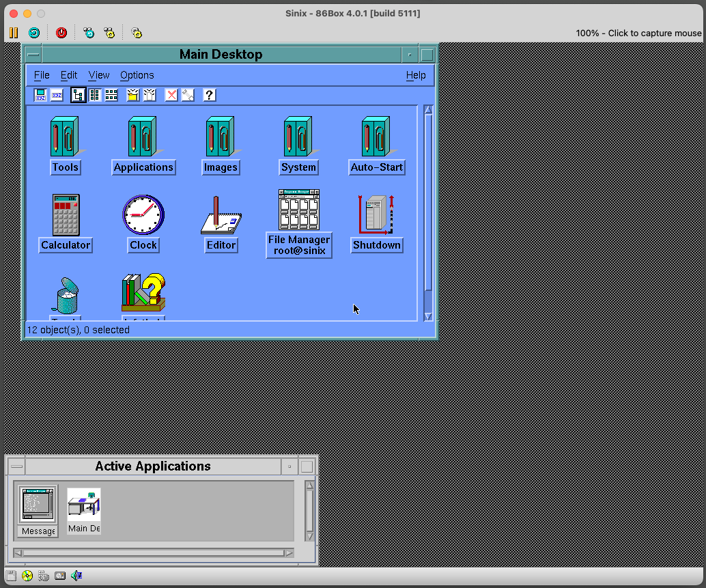Toggle the yellow package install toolbar icon
706x588 pixels.
point(132,95)
